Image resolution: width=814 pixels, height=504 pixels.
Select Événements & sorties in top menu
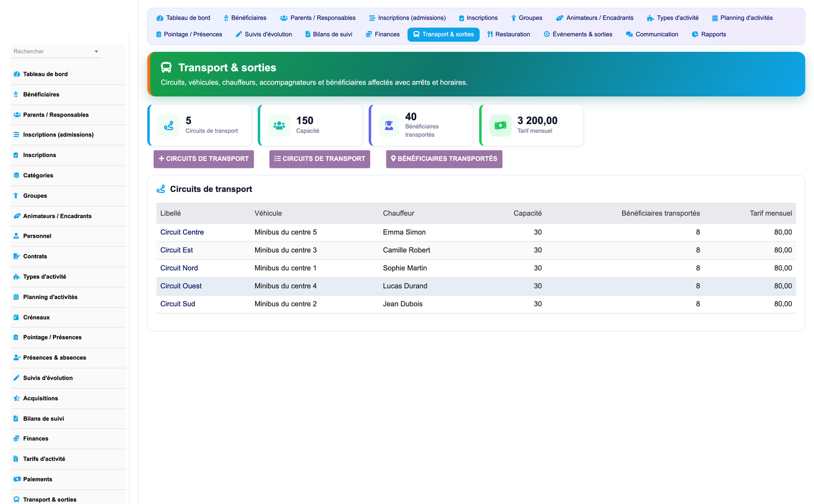[x=577, y=34]
